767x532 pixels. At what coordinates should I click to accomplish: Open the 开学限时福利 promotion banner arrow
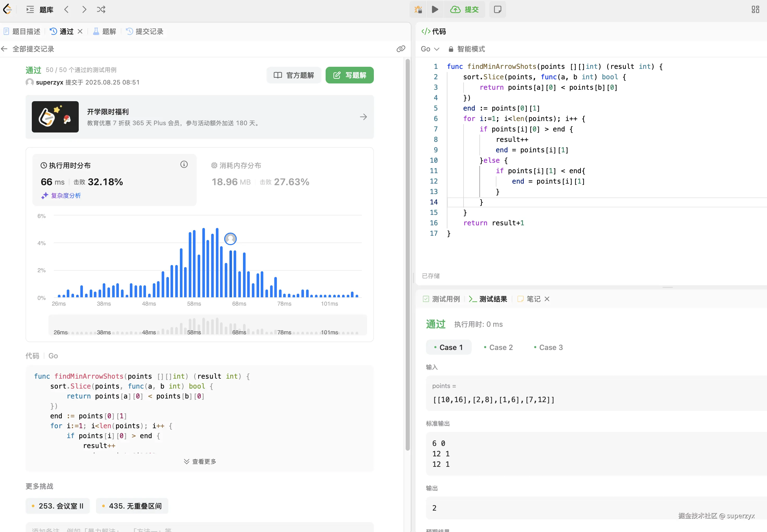(x=363, y=117)
